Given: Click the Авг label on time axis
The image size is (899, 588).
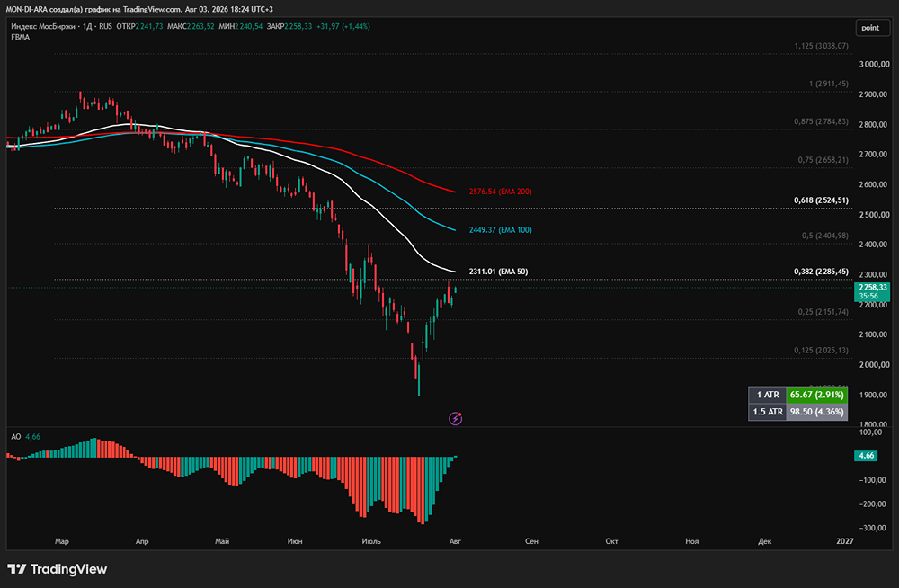Looking at the screenshot, I should point(455,541).
